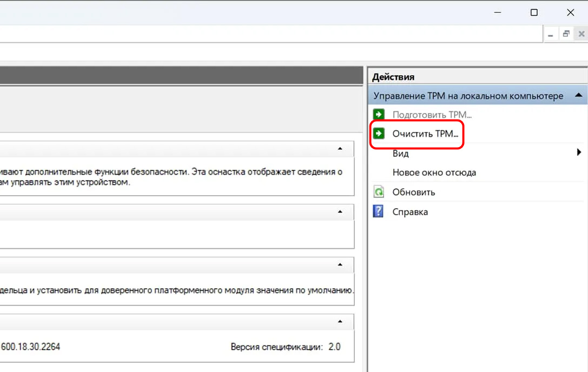
Task: Choose Новое окно отсюда
Action: (x=434, y=172)
